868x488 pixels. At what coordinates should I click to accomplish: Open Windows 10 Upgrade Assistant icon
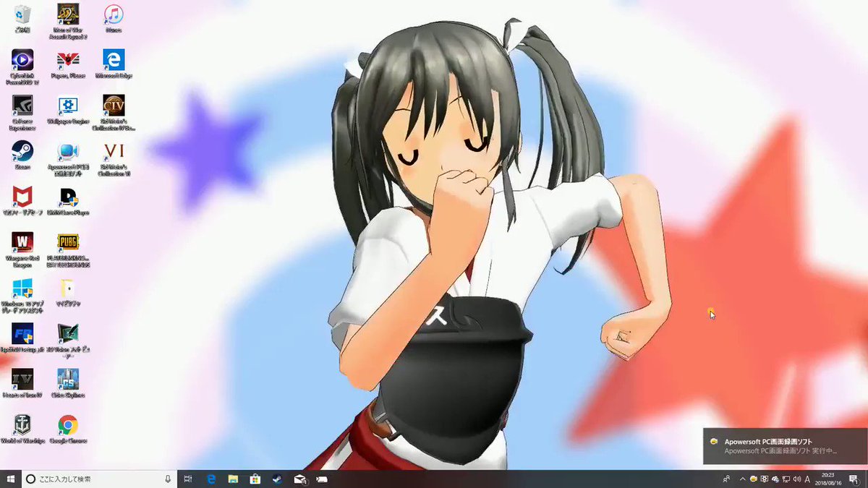22,296
